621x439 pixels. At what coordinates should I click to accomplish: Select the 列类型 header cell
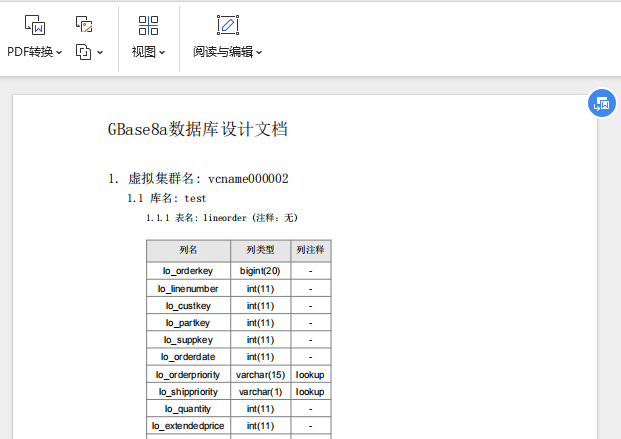click(x=260, y=250)
